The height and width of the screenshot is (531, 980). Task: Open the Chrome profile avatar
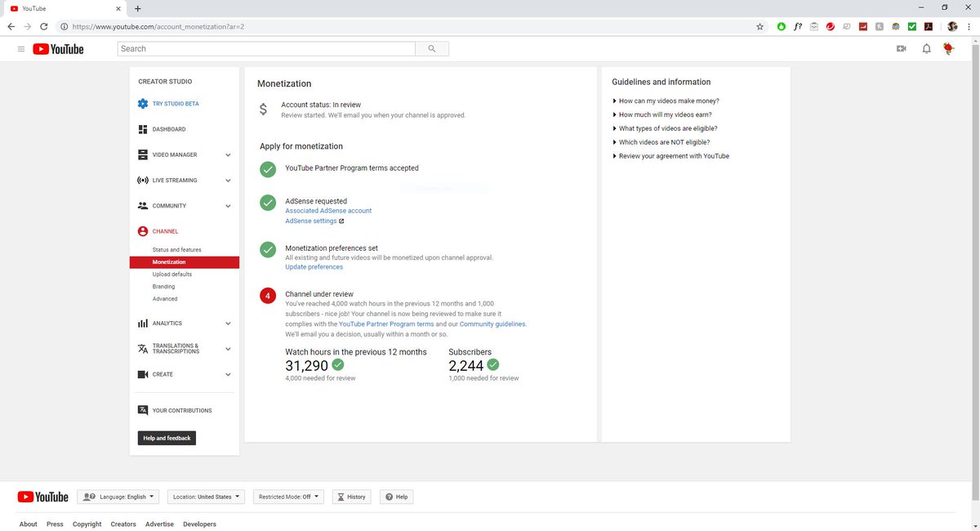coord(952,26)
